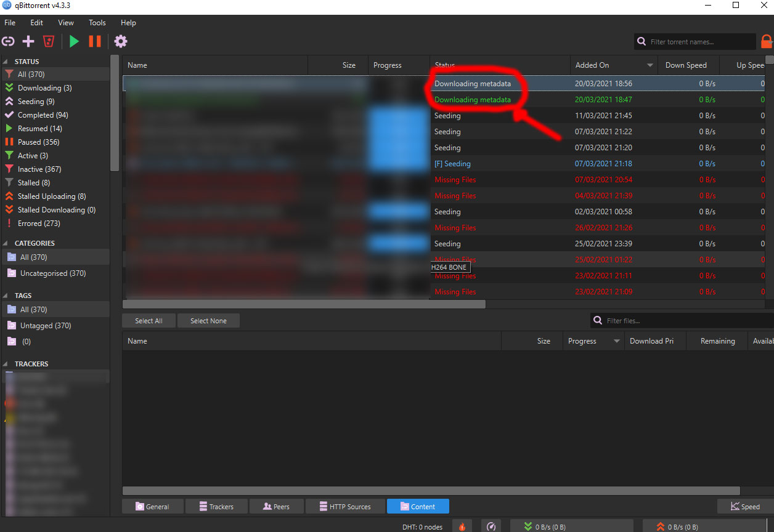Image resolution: width=774 pixels, height=532 pixels.
Task: Select the Inactive (367) filter
Action: [55, 169]
